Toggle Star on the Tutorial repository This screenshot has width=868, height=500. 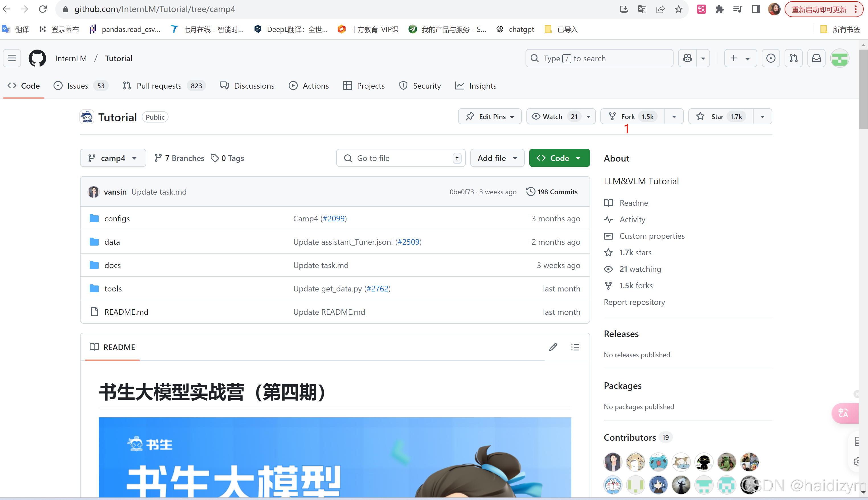pyautogui.click(x=721, y=117)
